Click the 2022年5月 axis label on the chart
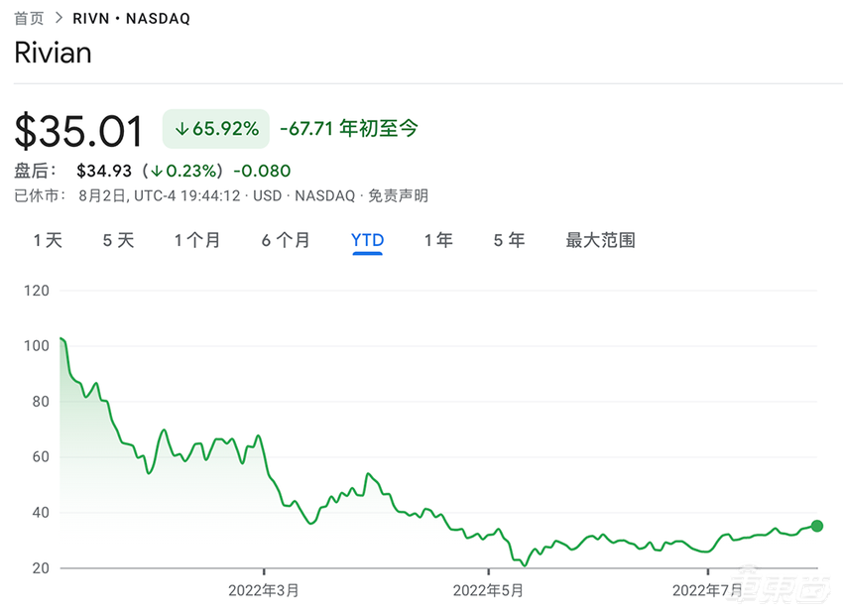Viewport: 843px width, 616px height. pos(488,589)
